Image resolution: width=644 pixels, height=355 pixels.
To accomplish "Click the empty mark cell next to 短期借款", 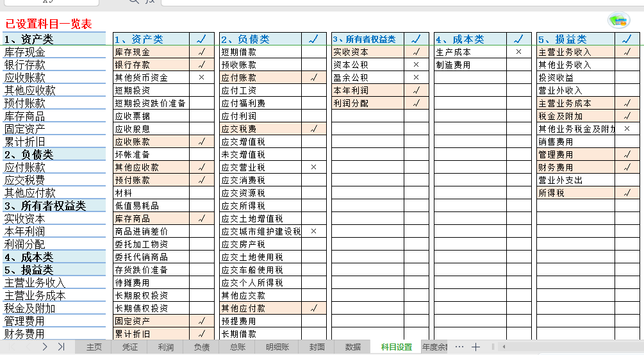I will coord(314,52).
